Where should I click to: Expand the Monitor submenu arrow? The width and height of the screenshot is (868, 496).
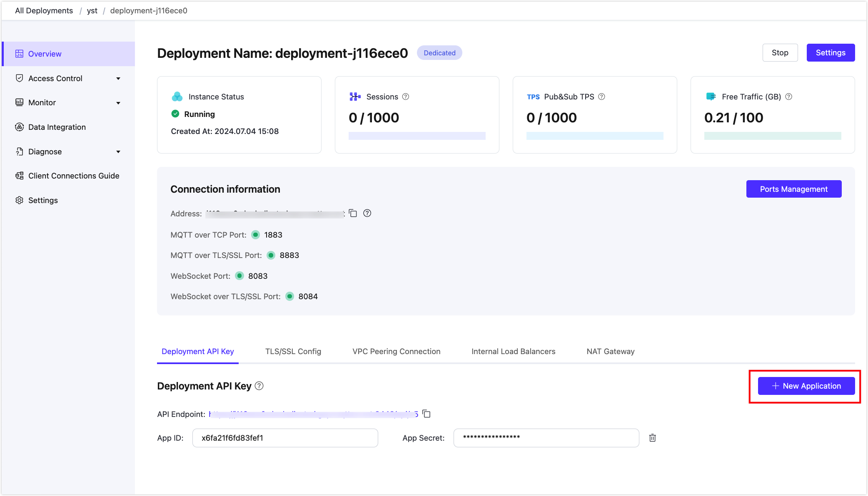tap(118, 103)
